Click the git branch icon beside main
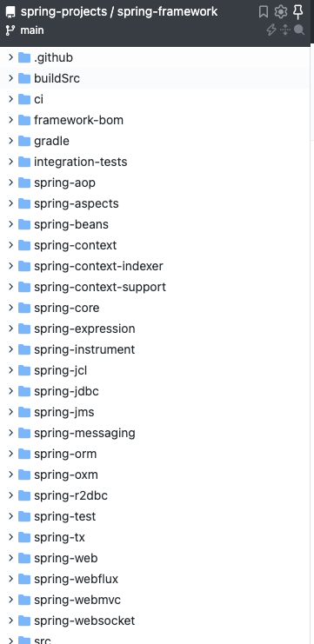This screenshot has height=644, width=314. click(10, 30)
